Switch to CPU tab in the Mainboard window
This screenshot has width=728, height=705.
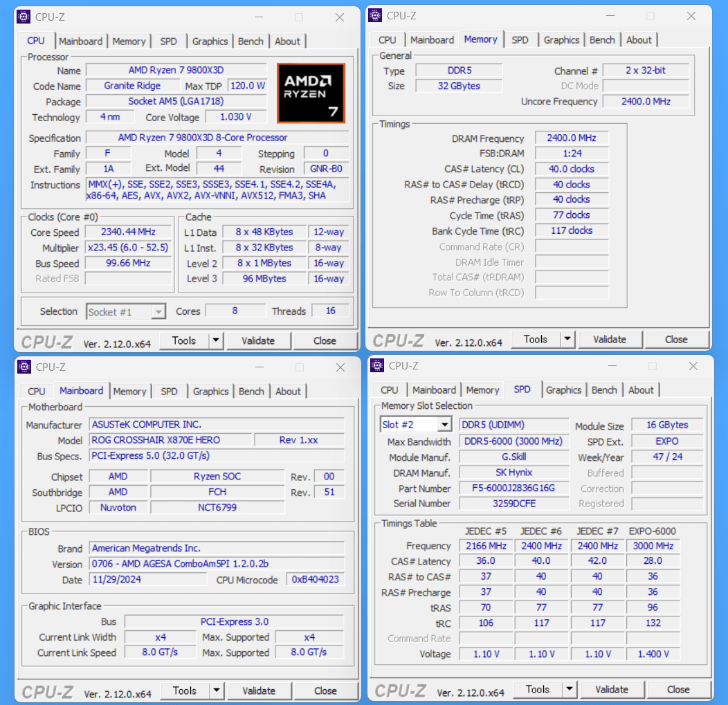36,391
